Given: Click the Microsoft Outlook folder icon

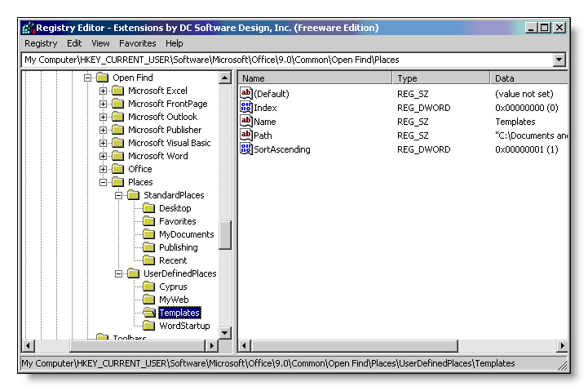Looking at the screenshot, I should tap(117, 117).
